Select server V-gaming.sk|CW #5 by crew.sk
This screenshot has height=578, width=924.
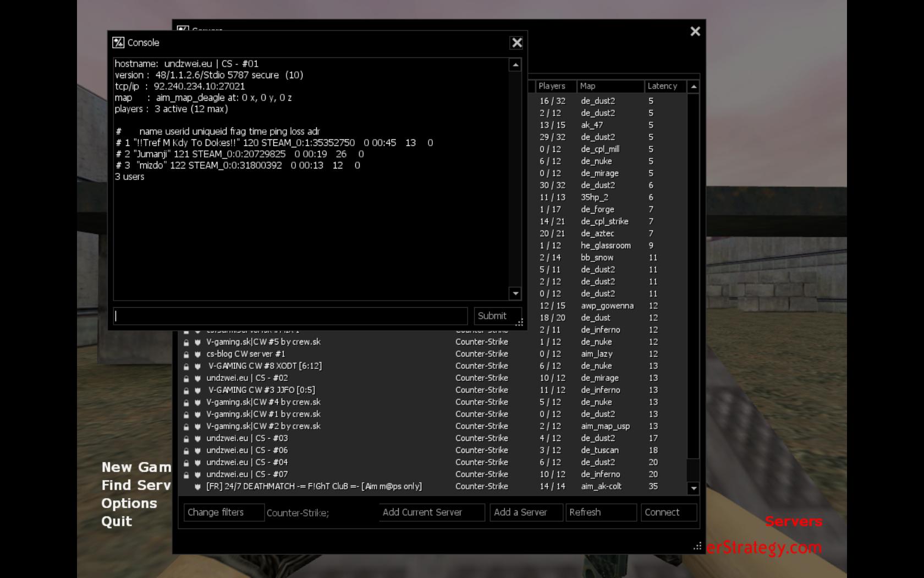[433, 342]
